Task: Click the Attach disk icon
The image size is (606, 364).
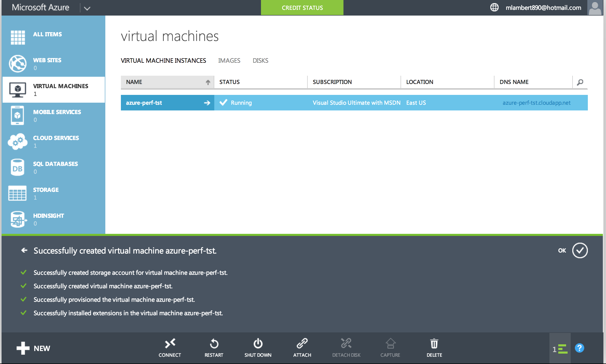Action: pyautogui.click(x=302, y=344)
